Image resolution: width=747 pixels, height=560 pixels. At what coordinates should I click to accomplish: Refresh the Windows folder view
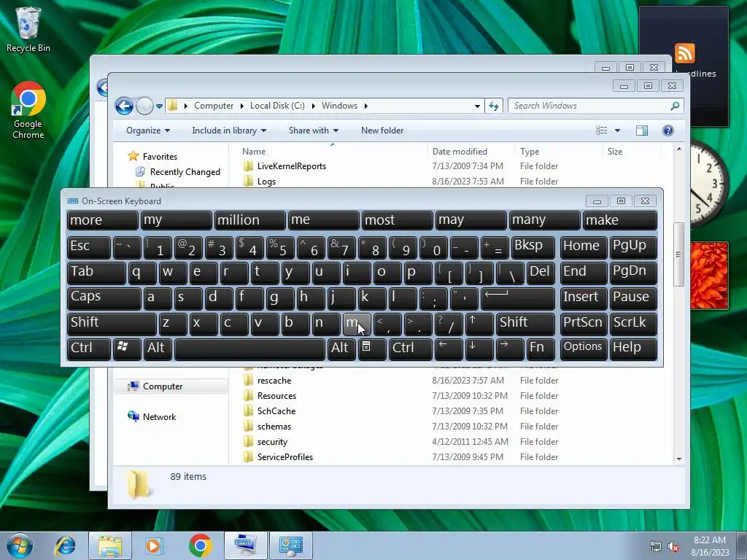coord(494,106)
